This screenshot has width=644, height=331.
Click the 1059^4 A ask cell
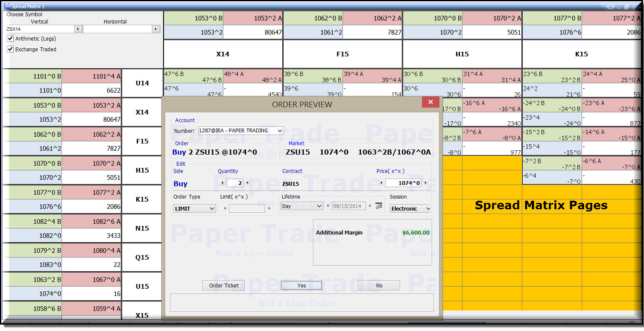(91, 309)
